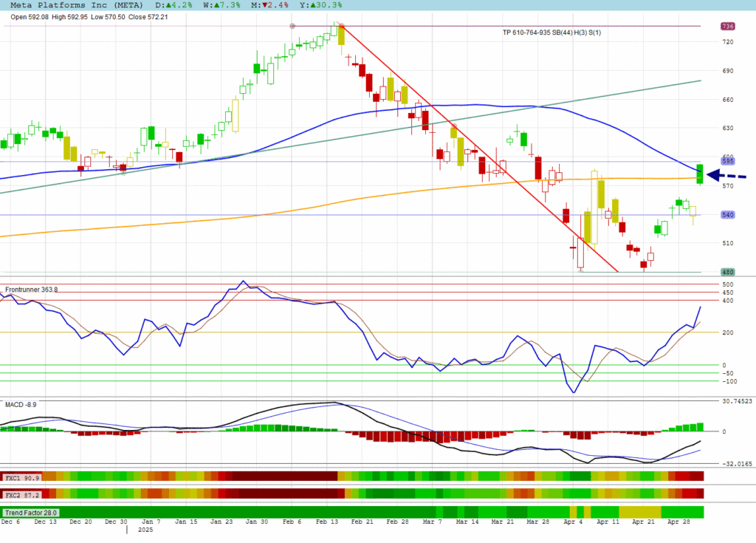Click the Feb 6 date label
This screenshot has height=543, width=756.
tap(292, 522)
